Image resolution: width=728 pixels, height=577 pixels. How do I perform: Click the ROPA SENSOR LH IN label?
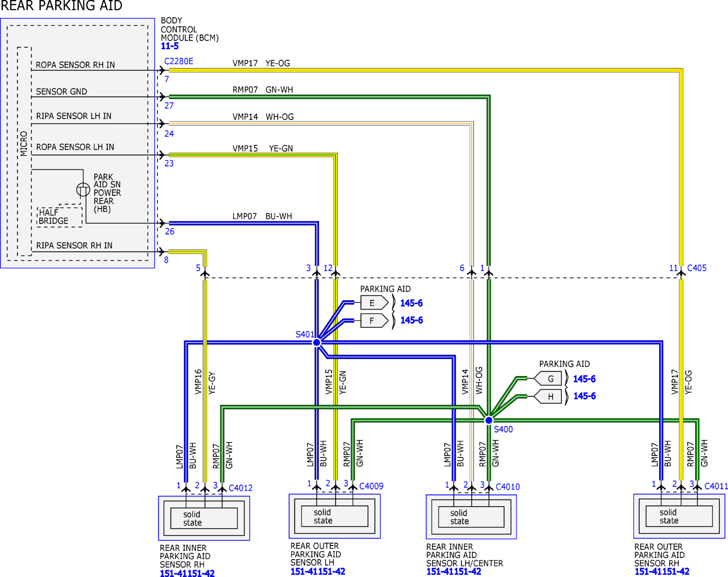point(75,147)
